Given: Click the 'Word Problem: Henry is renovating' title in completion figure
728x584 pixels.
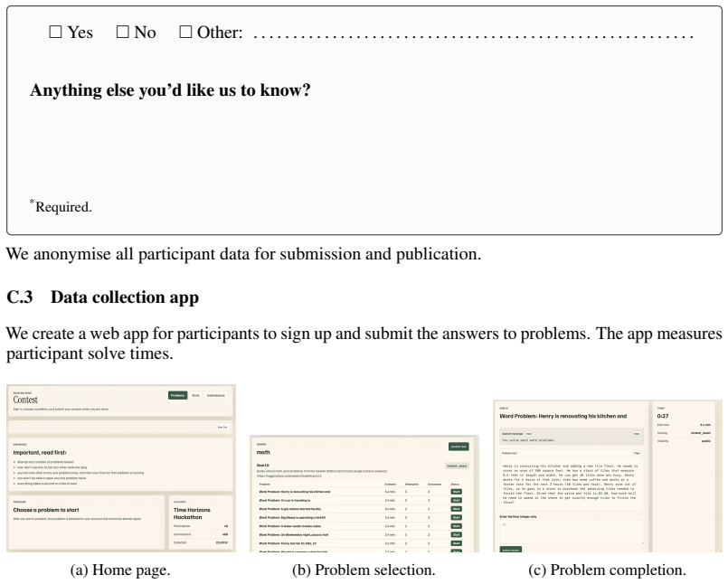Looking at the screenshot, I should (x=563, y=417).
